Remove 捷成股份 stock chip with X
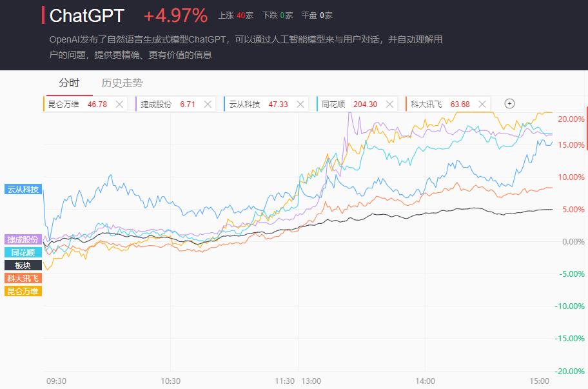 tap(208, 105)
